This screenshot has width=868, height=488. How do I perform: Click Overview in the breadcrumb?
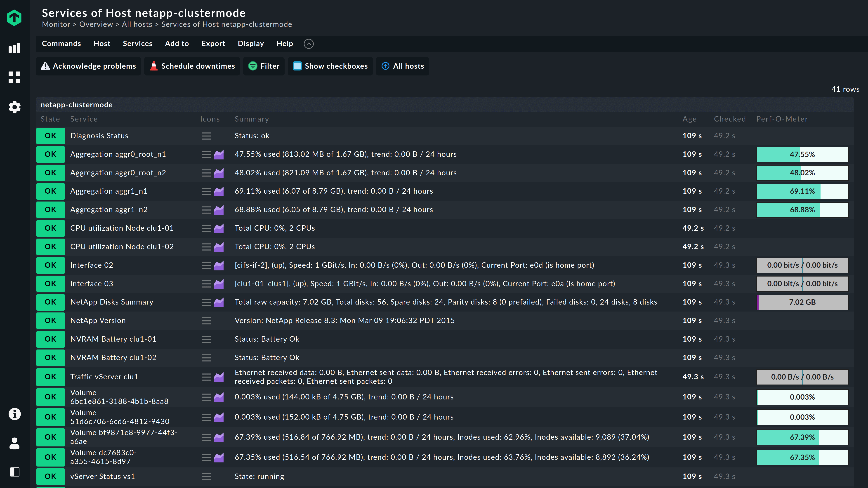point(96,24)
